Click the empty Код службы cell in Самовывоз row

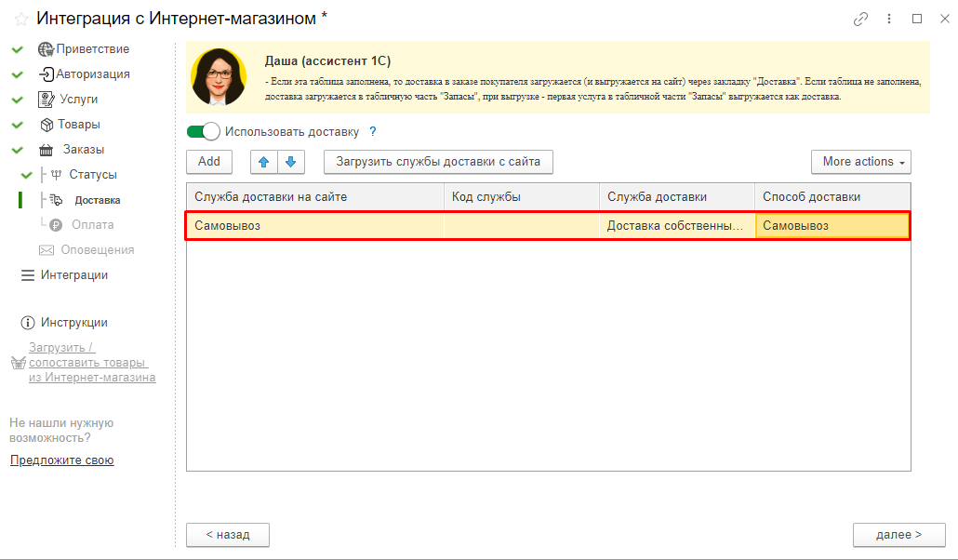(522, 226)
